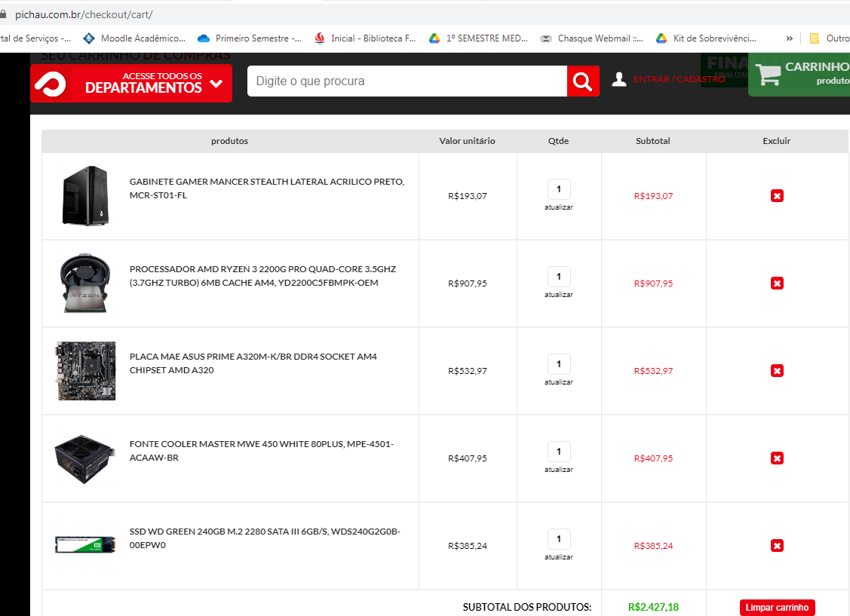Click quantity field for Ryzen 3 processor
850x616 pixels.
(559, 277)
